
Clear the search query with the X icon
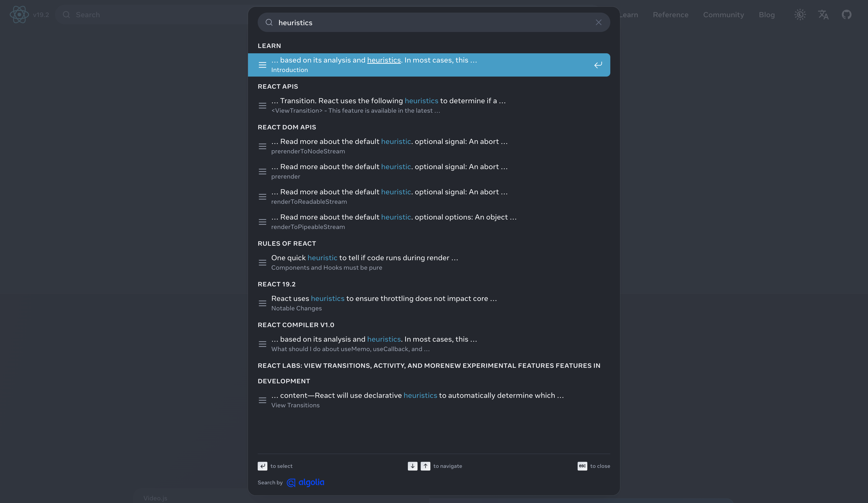point(598,22)
